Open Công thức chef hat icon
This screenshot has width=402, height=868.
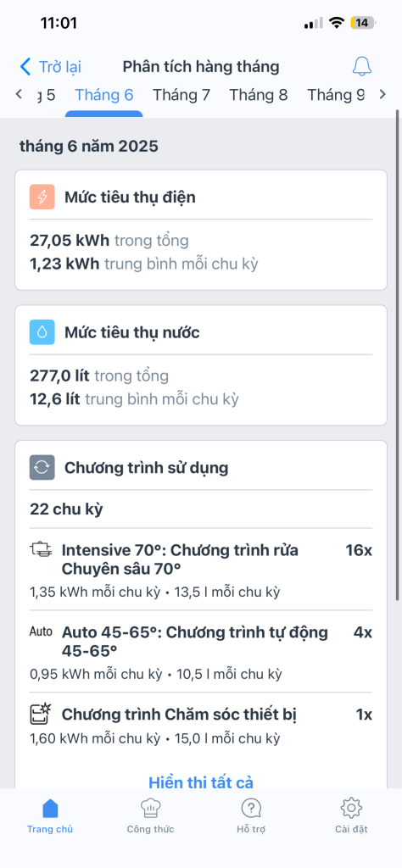(x=150, y=808)
